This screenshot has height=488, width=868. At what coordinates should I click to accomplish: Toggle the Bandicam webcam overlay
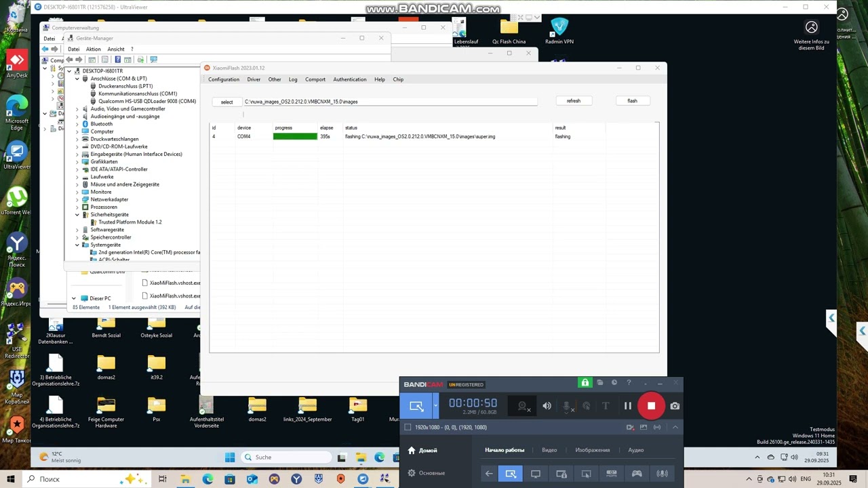(523, 406)
